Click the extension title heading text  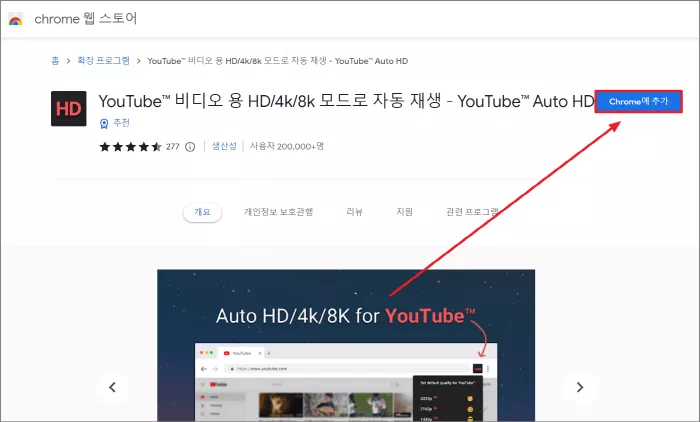346,101
